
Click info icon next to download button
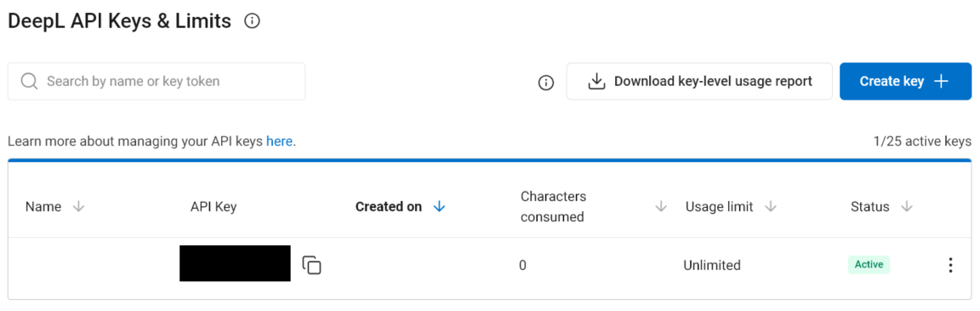546,82
